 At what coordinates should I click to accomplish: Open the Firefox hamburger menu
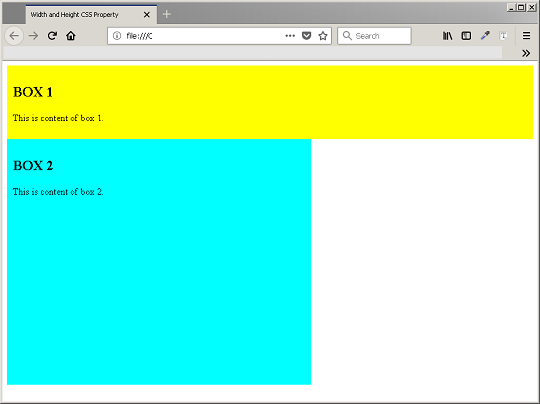(526, 35)
